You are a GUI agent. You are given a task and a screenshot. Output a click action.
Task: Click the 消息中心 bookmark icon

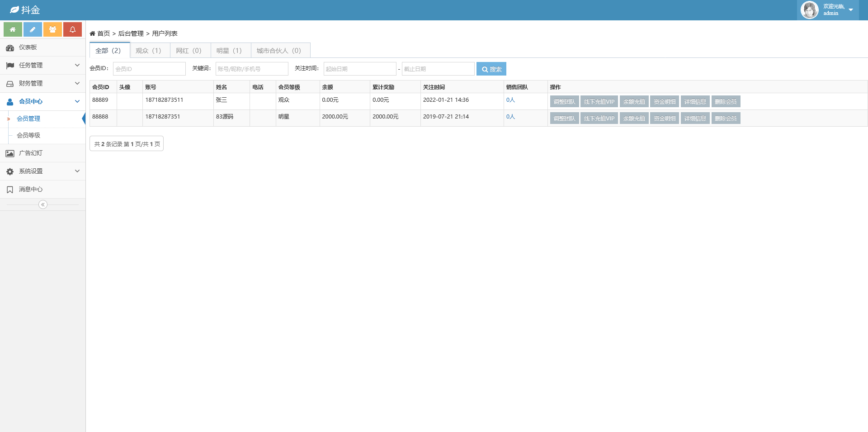(x=10, y=190)
